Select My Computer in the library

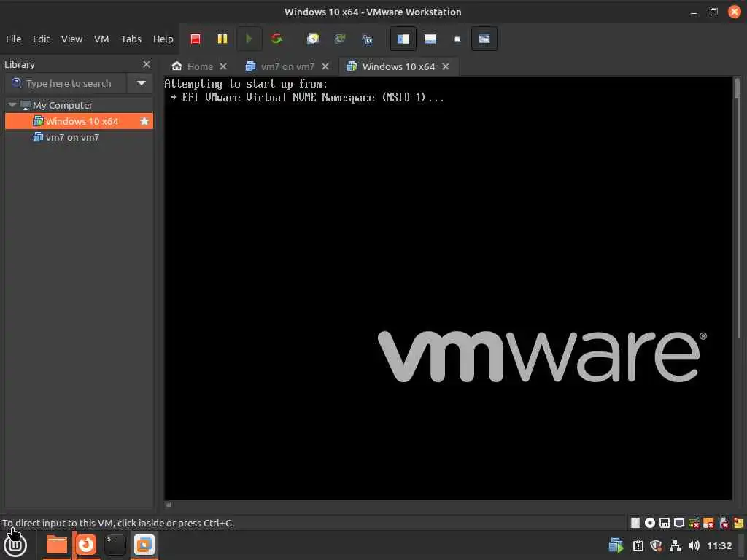click(x=63, y=105)
